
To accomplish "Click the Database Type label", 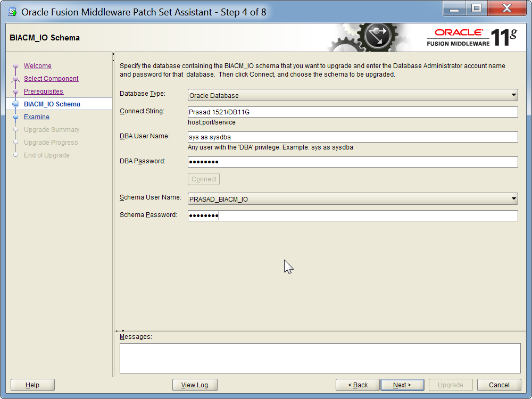I will point(143,94).
